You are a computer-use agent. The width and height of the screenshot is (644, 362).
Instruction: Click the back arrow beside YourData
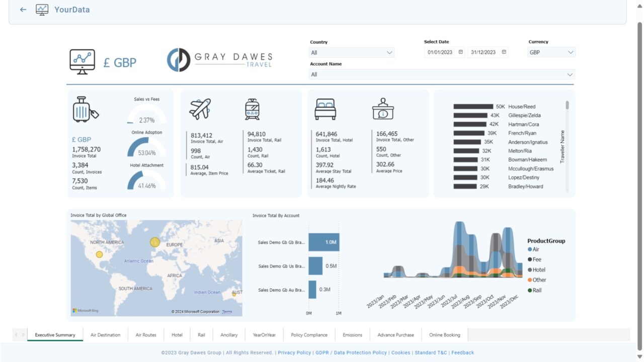point(23,10)
